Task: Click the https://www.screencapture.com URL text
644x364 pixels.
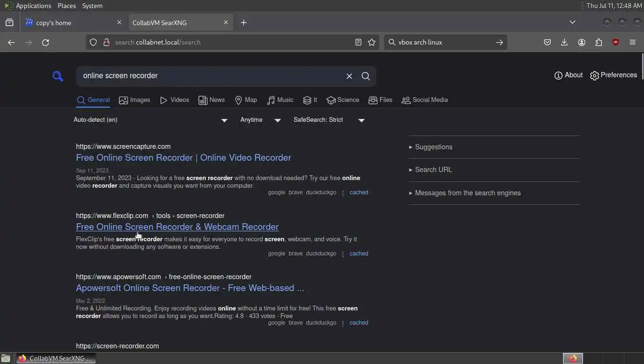Action: pos(123,146)
